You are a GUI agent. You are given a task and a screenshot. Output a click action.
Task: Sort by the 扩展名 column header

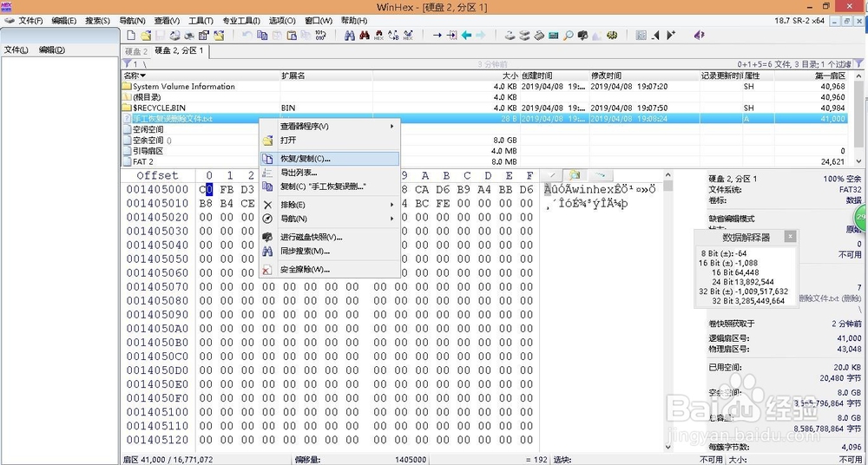click(326, 75)
